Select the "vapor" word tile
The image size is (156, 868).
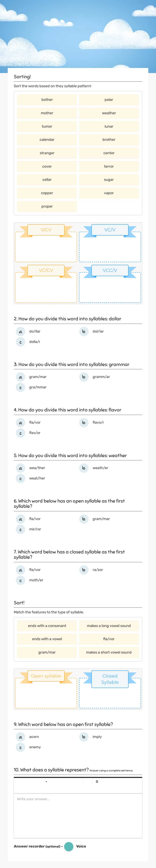tap(109, 193)
